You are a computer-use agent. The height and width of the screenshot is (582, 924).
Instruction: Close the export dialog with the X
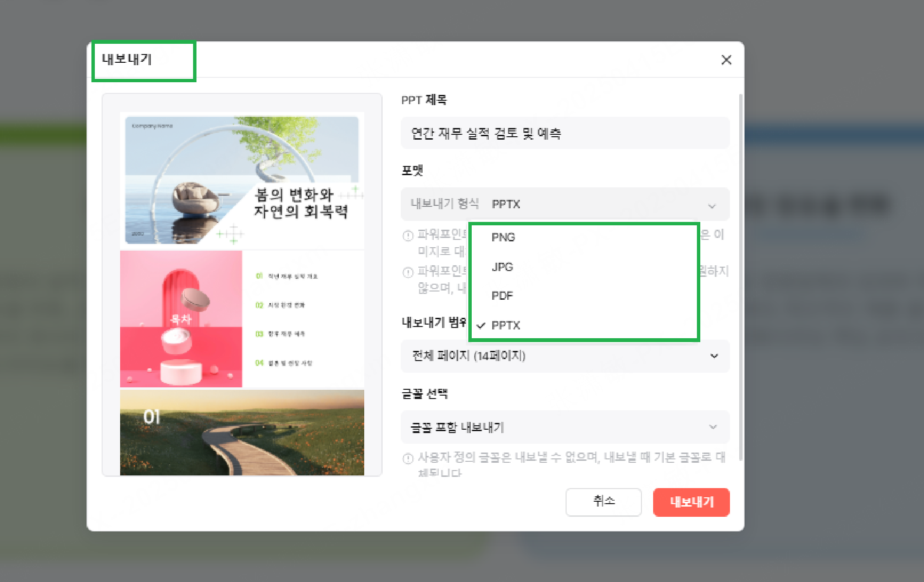pos(726,60)
